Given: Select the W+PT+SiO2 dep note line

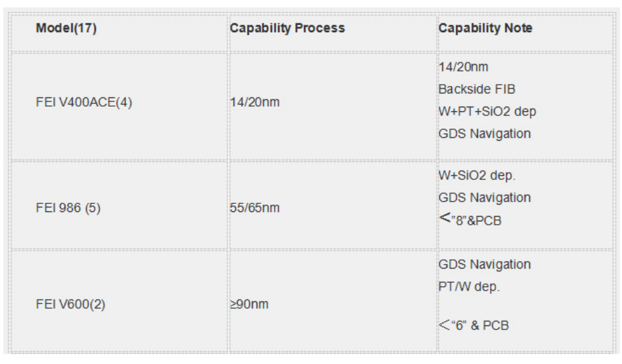Looking at the screenshot, I should point(487,111).
